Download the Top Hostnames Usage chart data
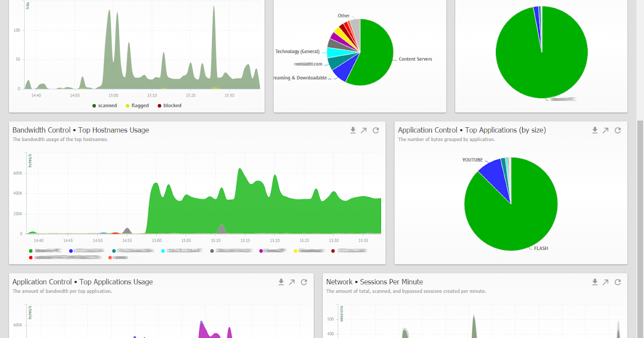The height and width of the screenshot is (338, 644). (353, 130)
